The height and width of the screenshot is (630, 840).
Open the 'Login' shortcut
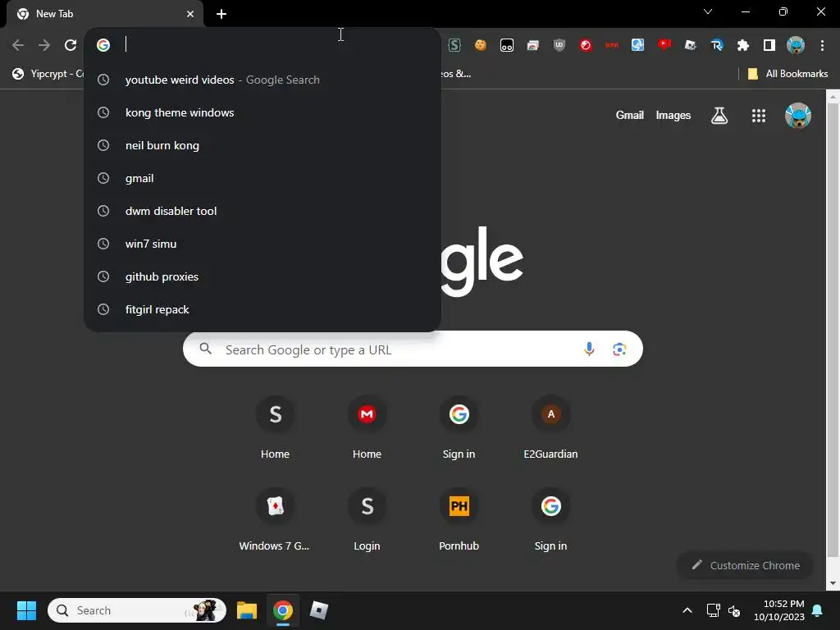[x=367, y=519]
